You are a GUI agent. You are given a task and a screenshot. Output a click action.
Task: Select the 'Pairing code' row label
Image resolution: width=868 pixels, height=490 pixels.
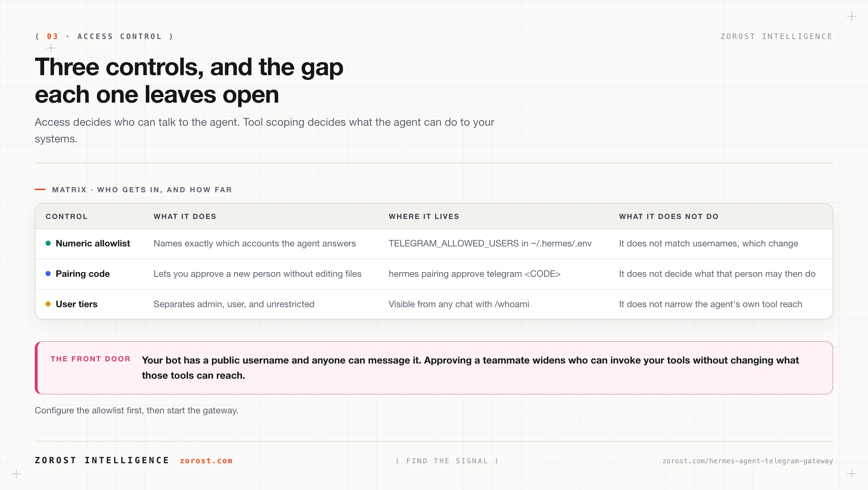coord(82,274)
